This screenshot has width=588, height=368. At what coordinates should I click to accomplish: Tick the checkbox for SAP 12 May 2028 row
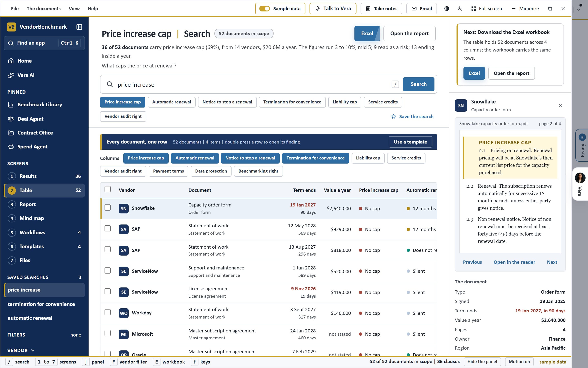(x=108, y=228)
